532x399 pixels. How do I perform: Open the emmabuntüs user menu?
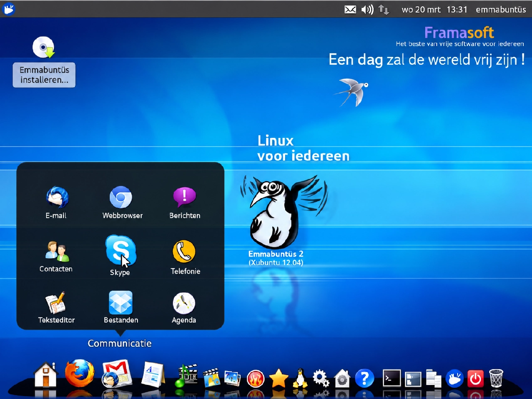501,9
